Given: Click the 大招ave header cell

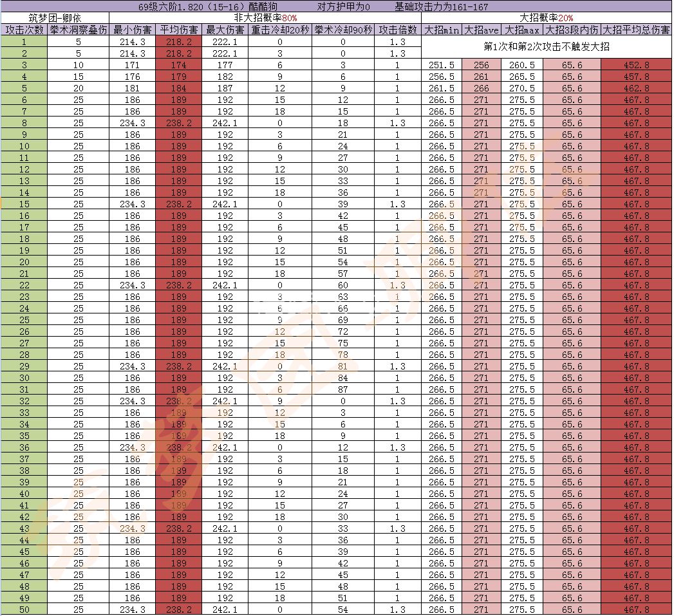Looking at the screenshot, I should point(481,30).
